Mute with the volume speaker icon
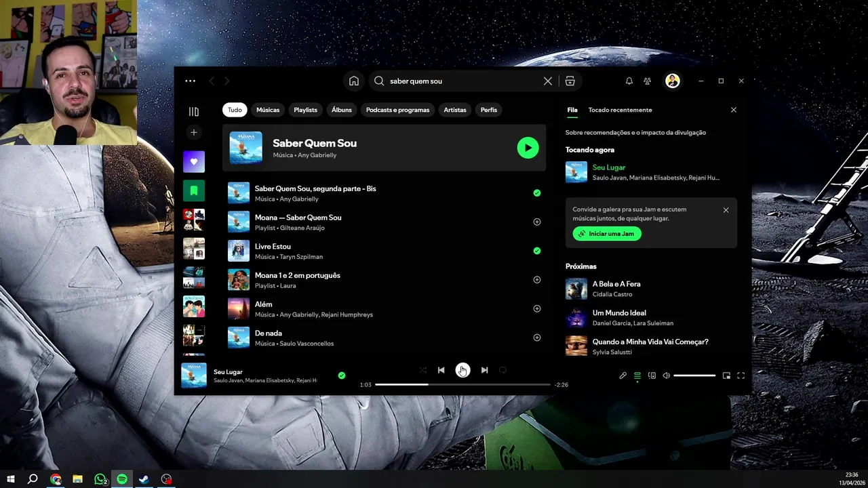 (x=667, y=375)
